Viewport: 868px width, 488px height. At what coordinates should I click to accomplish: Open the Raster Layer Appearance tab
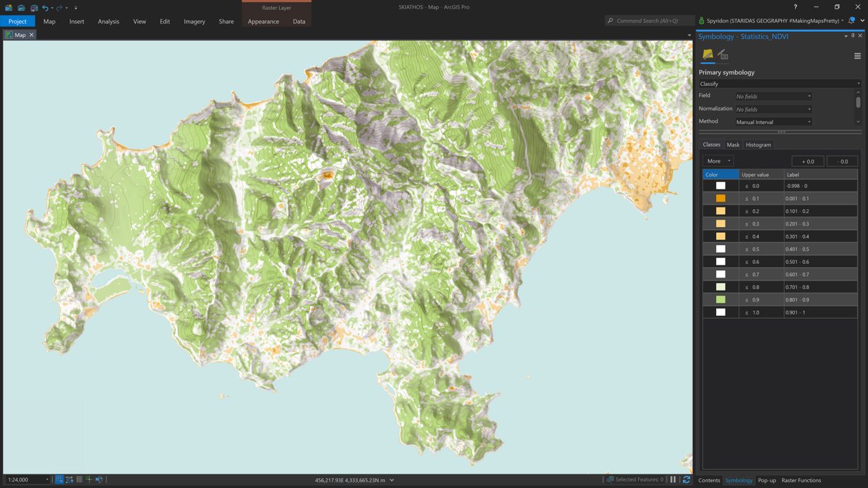click(263, 21)
